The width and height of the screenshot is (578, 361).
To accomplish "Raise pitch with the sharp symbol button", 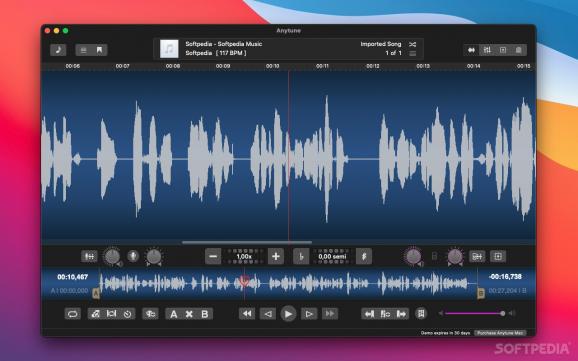I will 364,256.
